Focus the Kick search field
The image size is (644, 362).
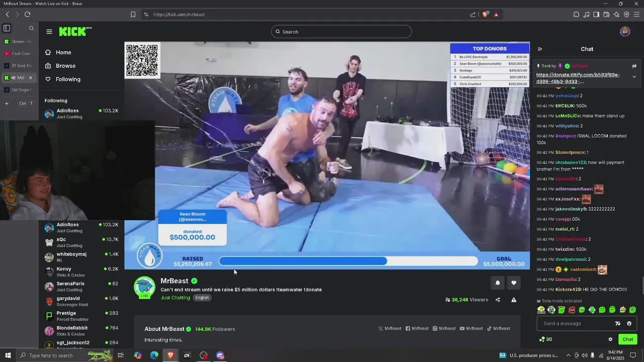click(x=341, y=32)
